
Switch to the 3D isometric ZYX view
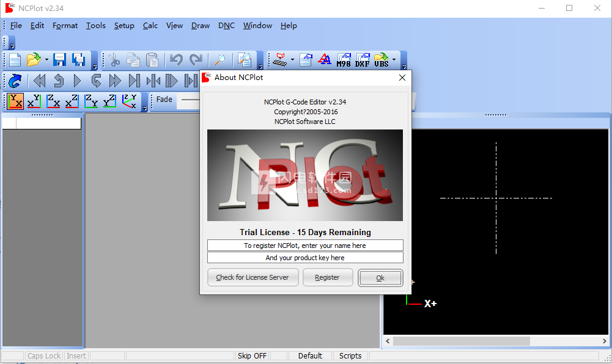tap(129, 101)
